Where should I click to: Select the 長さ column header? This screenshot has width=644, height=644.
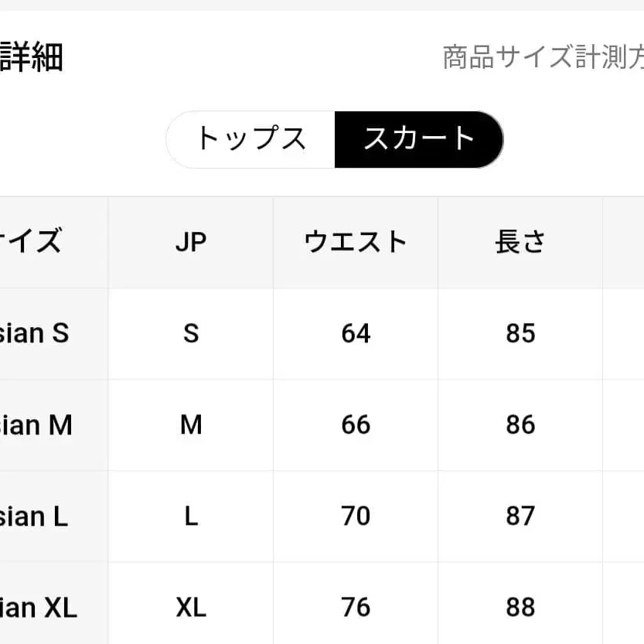coord(520,242)
